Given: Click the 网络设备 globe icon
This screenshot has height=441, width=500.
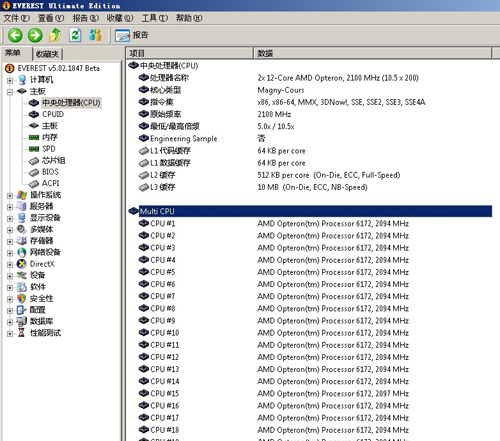Looking at the screenshot, I should pyautogui.click(x=22, y=252).
